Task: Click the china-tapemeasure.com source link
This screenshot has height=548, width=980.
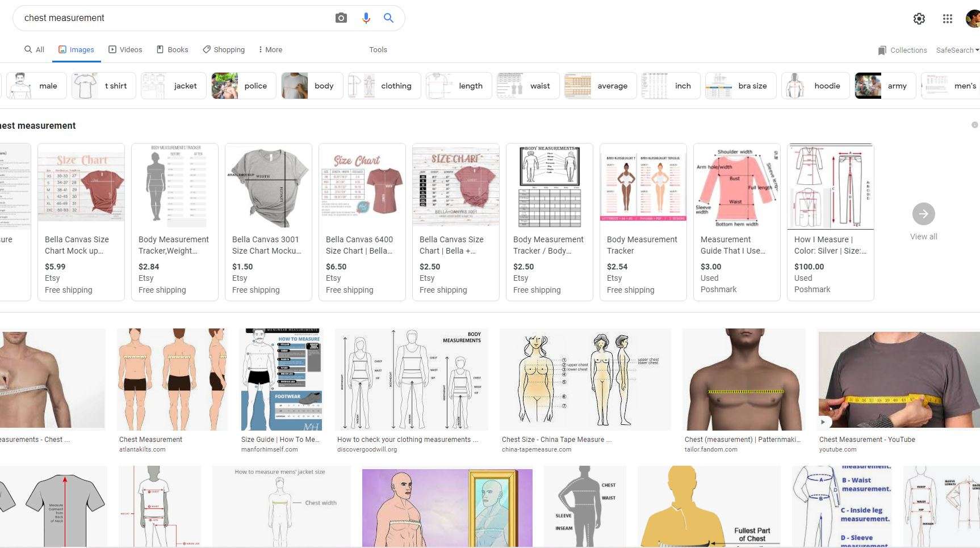Action: [537, 449]
